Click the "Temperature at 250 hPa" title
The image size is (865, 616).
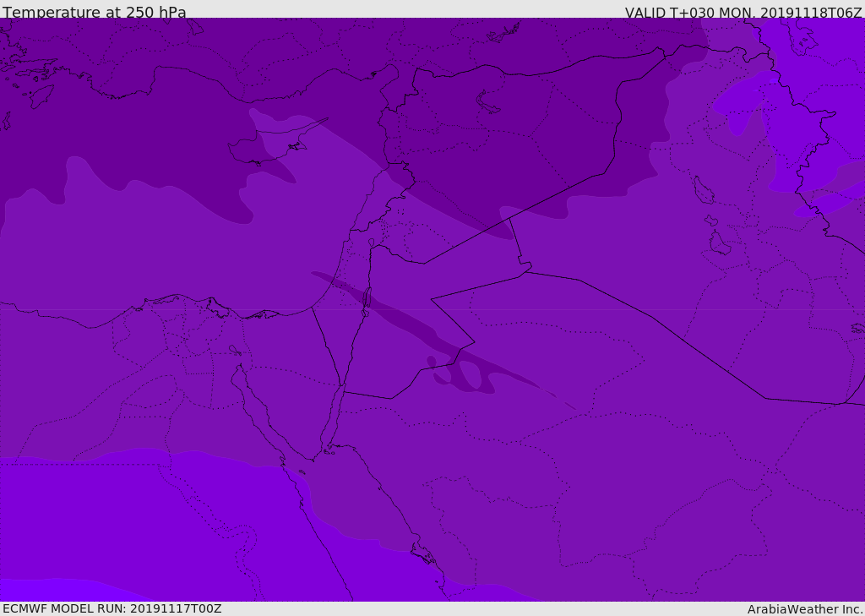(x=94, y=13)
